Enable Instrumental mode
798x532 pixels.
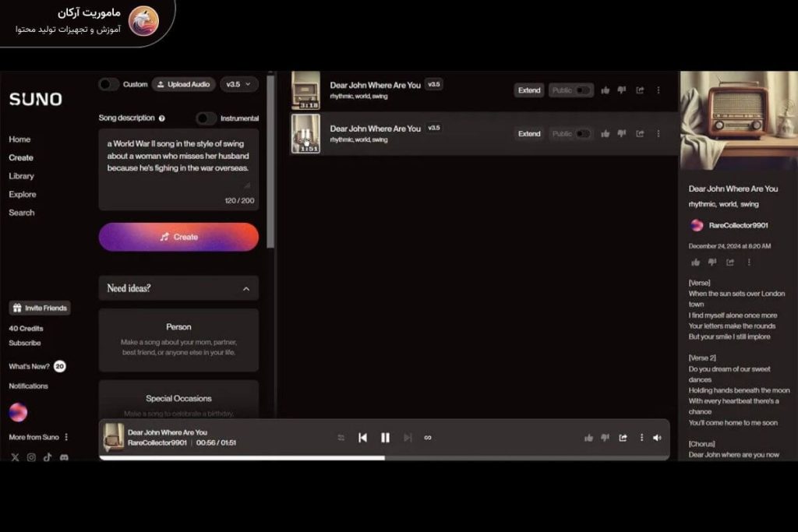coord(205,118)
